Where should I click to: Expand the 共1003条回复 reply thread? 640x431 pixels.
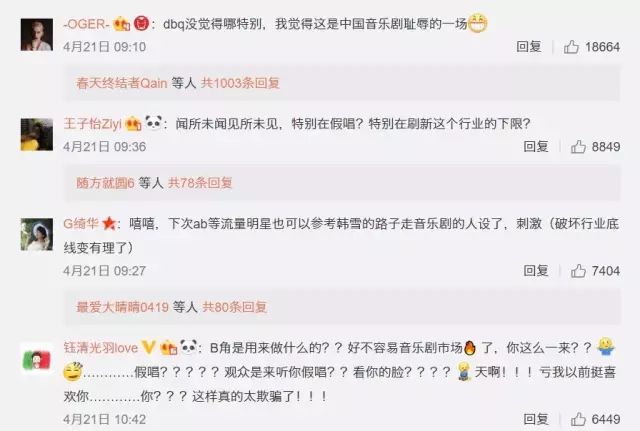(240, 83)
